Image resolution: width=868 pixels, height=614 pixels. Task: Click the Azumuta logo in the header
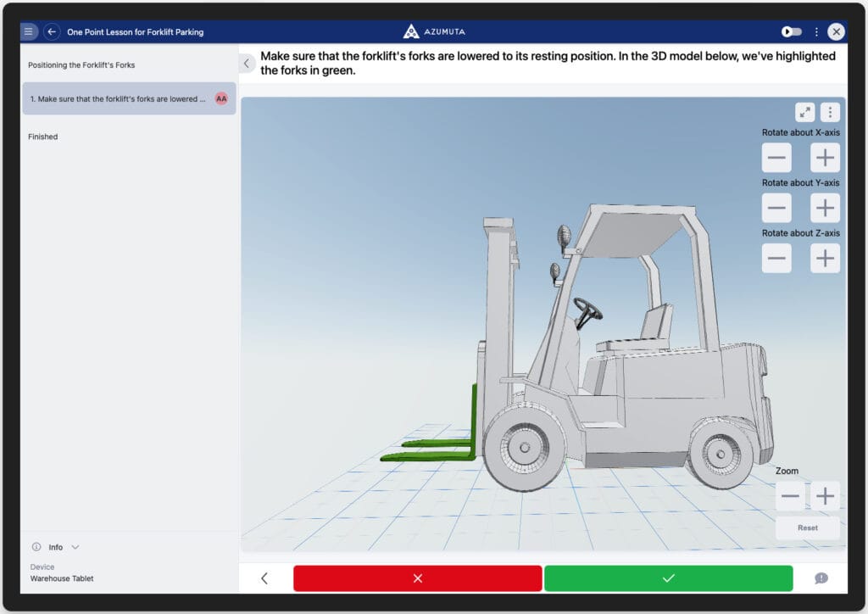(x=432, y=31)
